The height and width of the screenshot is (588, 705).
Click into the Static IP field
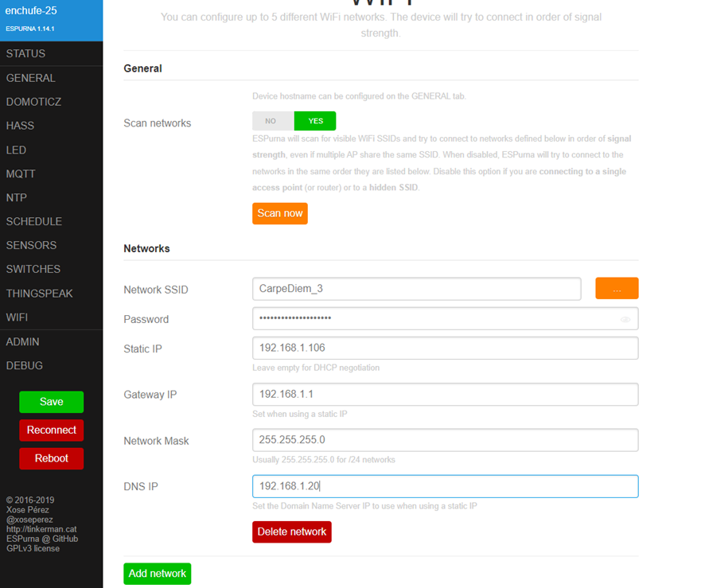(445, 348)
